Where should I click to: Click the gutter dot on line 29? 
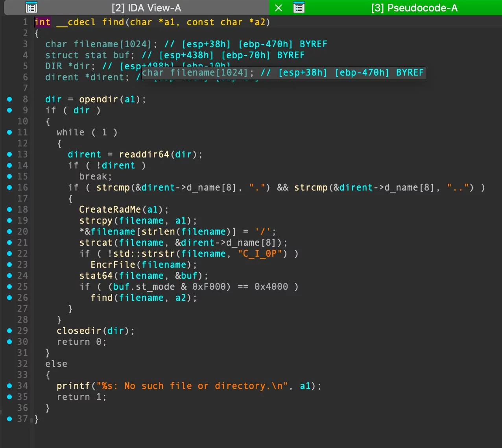tap(9, 331)
